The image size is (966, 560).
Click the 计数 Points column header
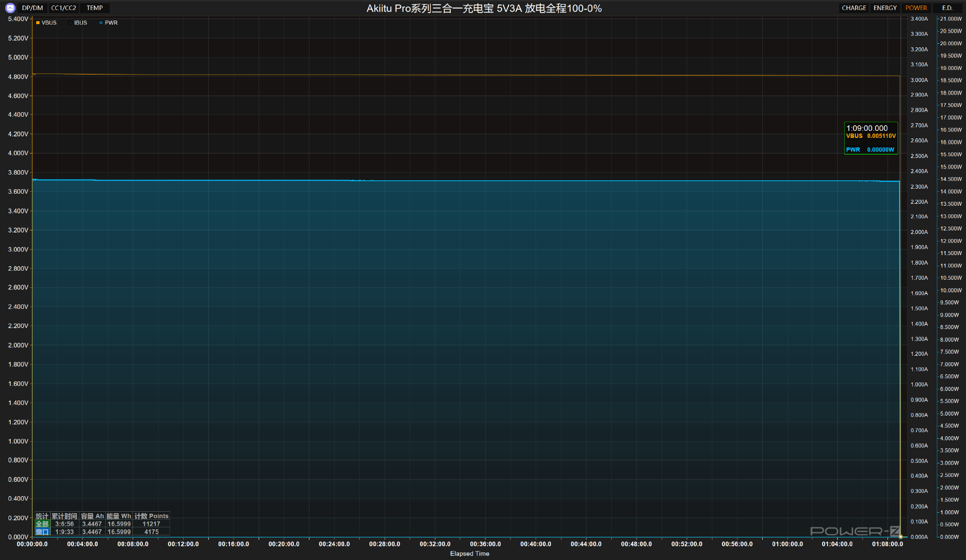(151, 516)
